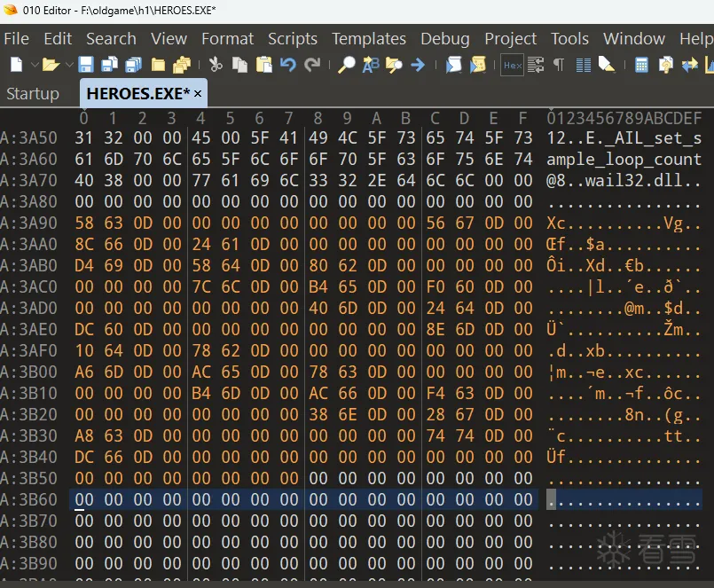This screenshot has width=714, height=588.
Task: Click the Cut scissors icon
Action: [x=216, y=65]
